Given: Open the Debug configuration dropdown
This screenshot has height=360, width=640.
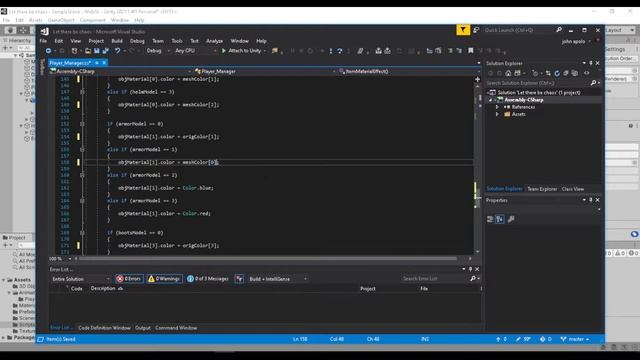Looking at the screenshot, I should [158, 51].
